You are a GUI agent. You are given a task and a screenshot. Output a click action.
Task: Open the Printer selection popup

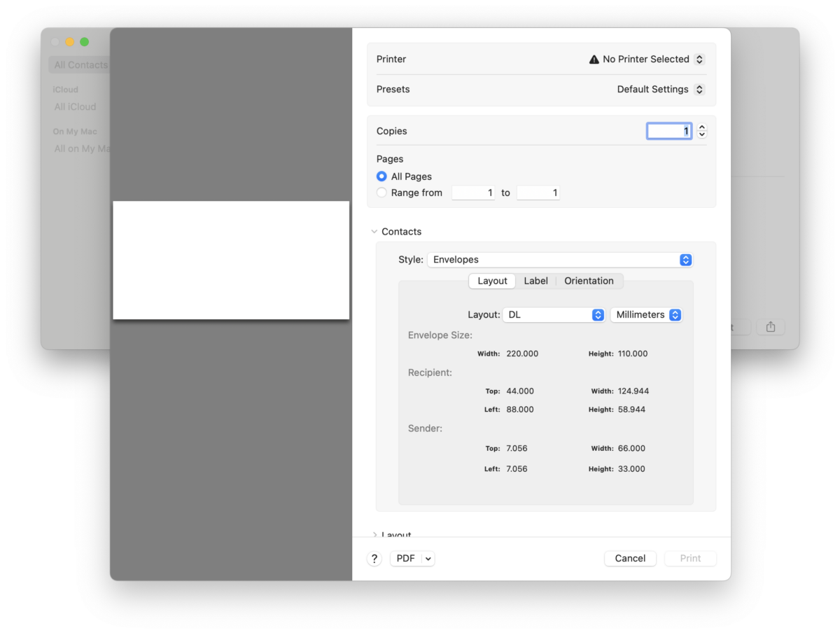click(646, 60)
